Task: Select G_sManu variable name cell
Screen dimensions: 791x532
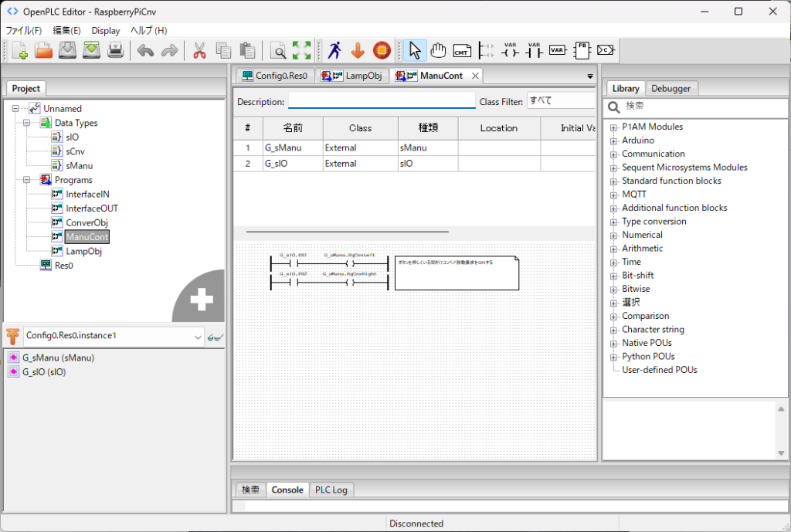Action: 293,147
